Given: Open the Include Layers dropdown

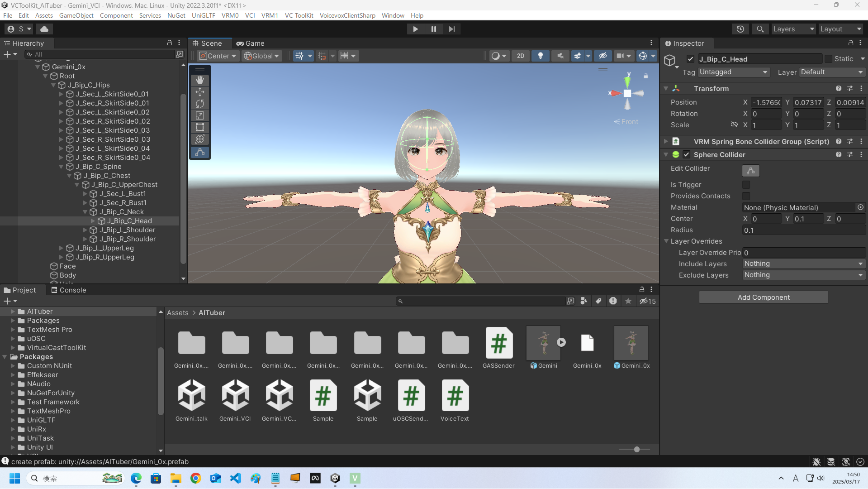Looking at the screenshot, I should click(804, 264).
